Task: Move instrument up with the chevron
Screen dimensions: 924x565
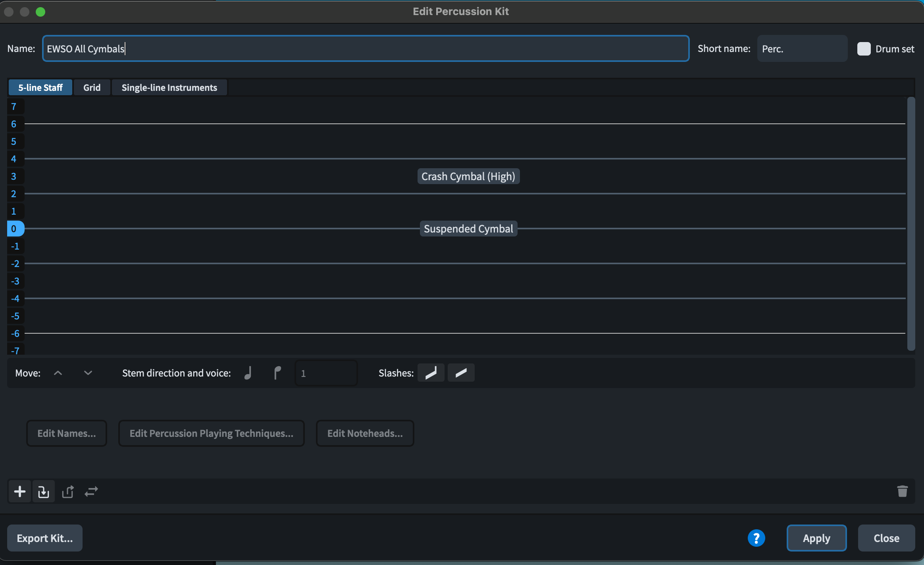Action: (x=58, y=373)
